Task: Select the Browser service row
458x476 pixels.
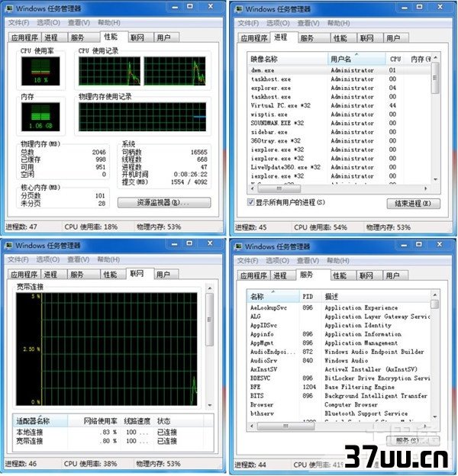Action: [339, 404]
